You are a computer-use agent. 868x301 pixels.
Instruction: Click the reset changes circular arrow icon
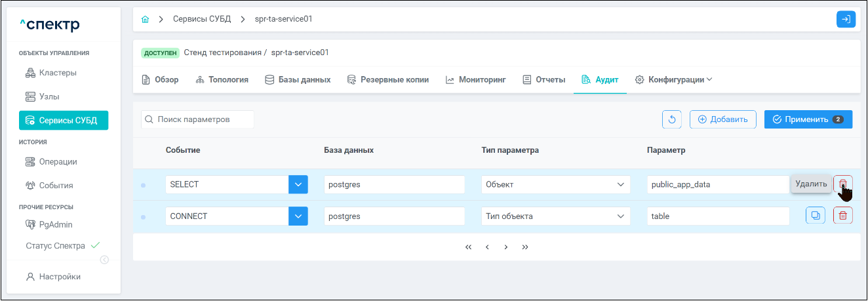(x=672, y=119)
